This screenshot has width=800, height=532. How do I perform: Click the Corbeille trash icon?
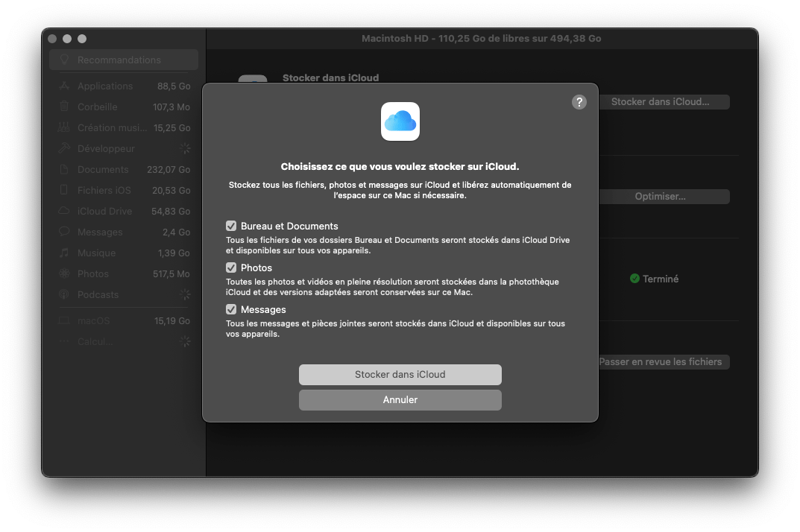pos(64,107)
